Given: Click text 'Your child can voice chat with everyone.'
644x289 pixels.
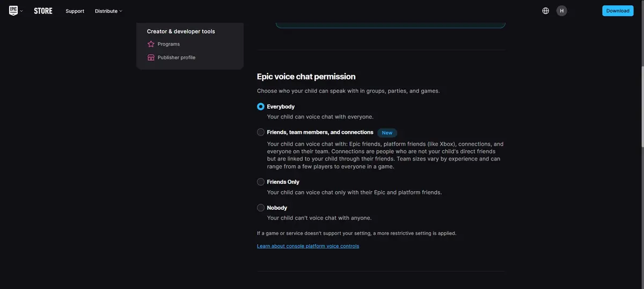Looking at the screenshot, I should pos(320,117).
